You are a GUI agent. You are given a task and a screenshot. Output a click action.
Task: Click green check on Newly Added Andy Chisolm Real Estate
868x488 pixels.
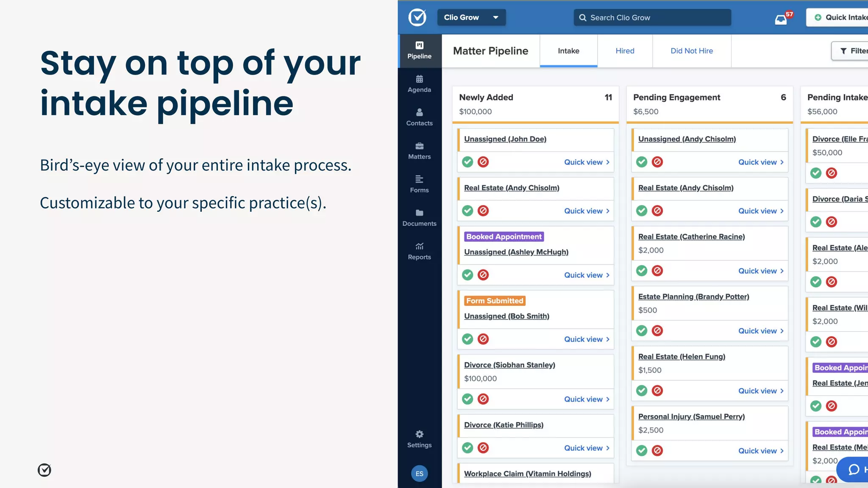coord(467,211)
